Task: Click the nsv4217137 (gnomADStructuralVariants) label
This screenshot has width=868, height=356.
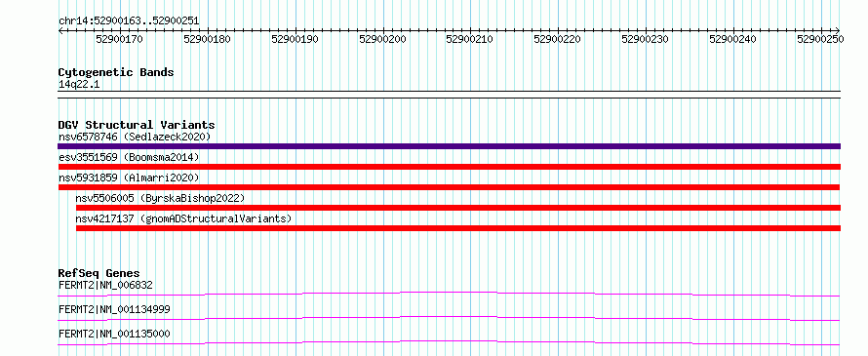Action: click(183, 218)
